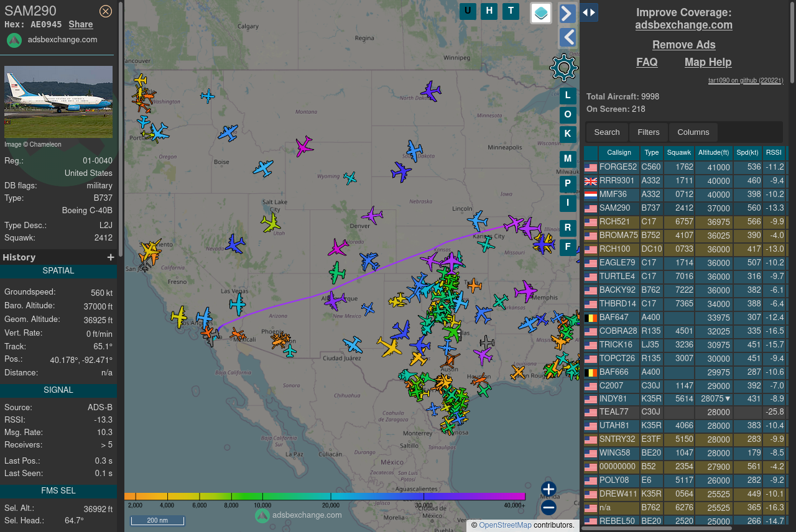The height and width of the screenshot is (532, 796).
Task: Toggle the O map button
Action: pyautogui.click(x=568, y=115)
